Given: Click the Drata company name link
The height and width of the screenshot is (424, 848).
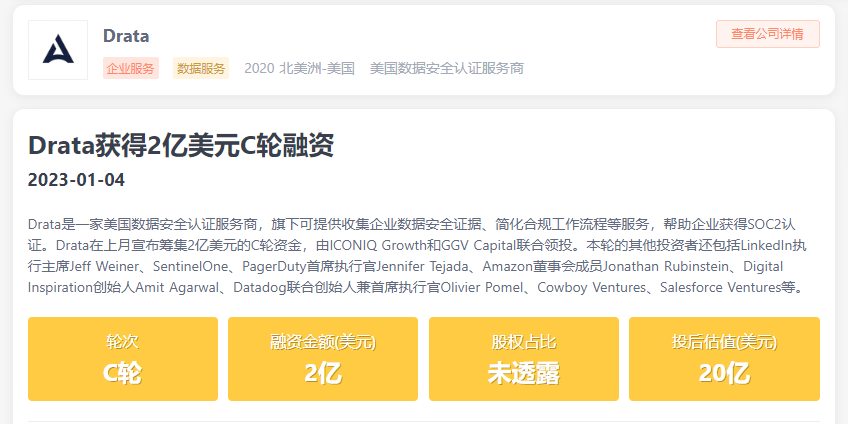Looking at the screenshot, I should tap(126, 36).
